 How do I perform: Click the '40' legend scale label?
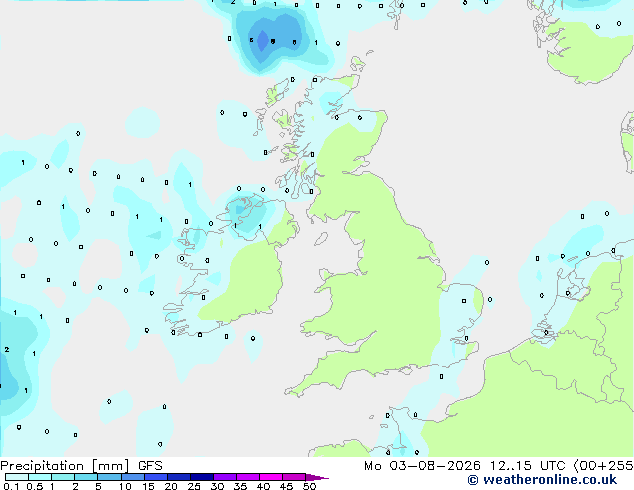[x=263, y=486]
